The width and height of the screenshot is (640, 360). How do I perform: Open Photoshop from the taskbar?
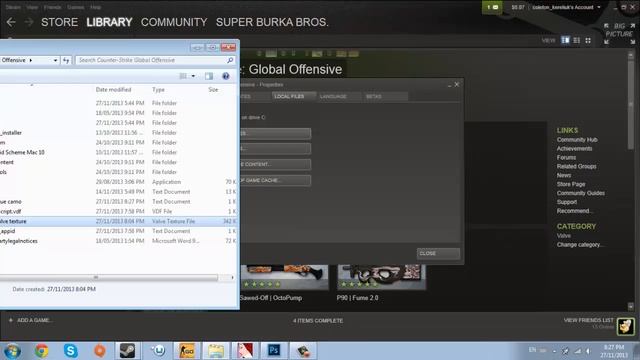(274, 351)
